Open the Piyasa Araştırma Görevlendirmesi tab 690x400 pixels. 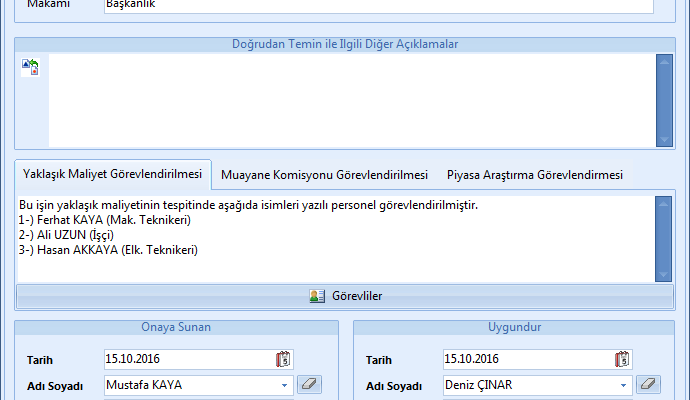tap(534, 174)
